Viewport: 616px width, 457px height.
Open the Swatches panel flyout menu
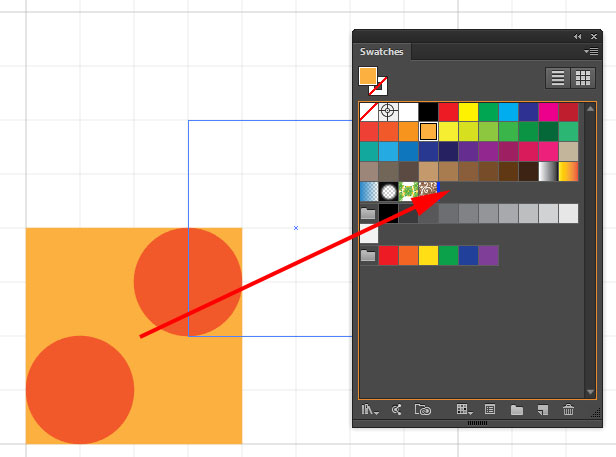[592, 51]
